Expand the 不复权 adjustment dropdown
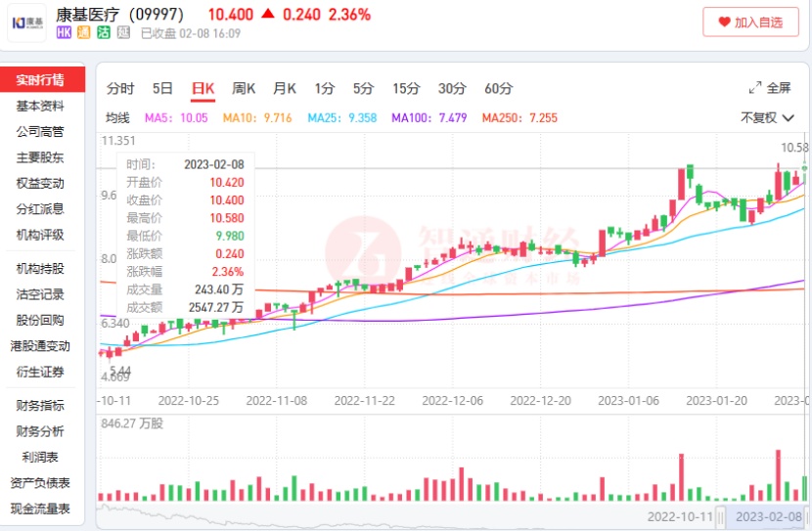 click(x=767, y=118)
